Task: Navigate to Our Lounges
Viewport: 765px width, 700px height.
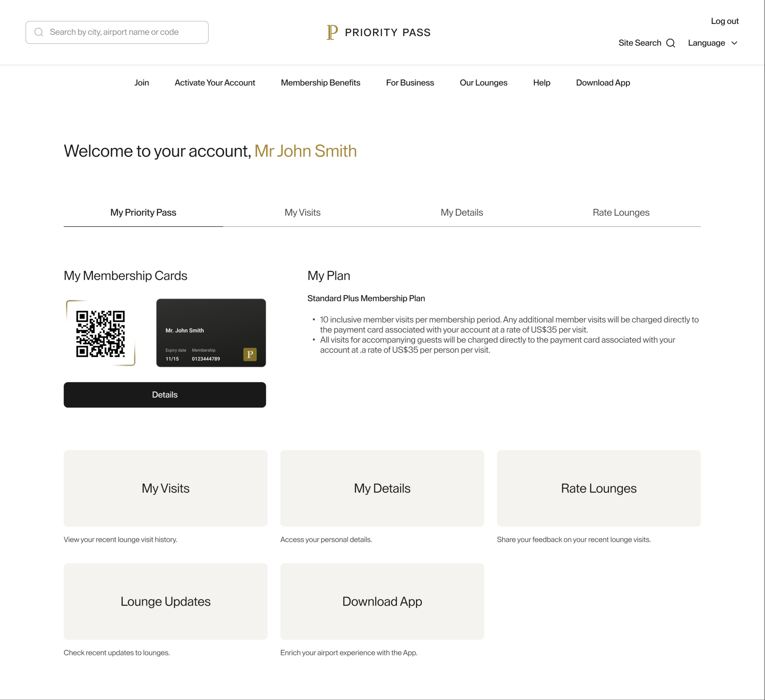Action: [483, 83]
